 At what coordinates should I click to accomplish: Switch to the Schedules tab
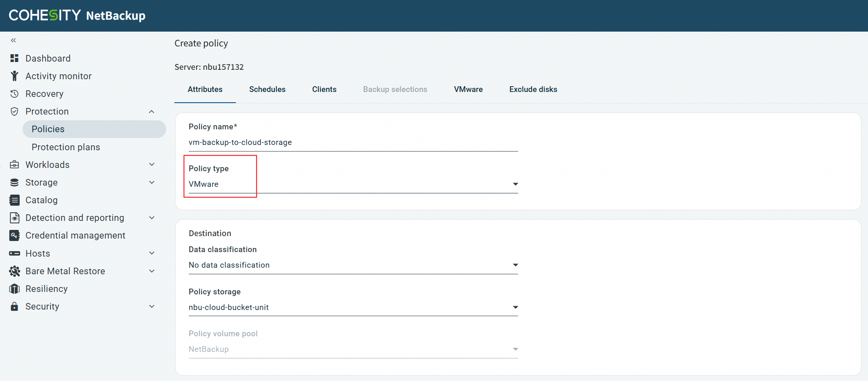click(x=267, y=90)
